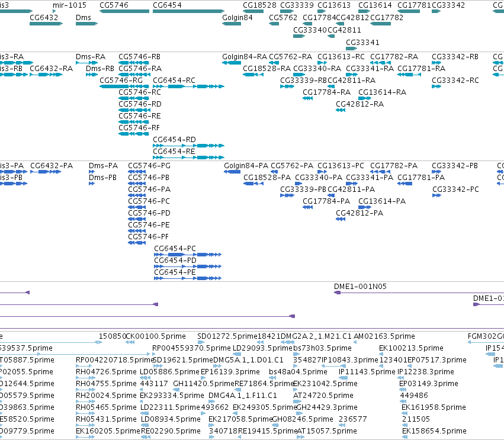This screenshot has height=440, width=504.
Task: Select transcript CG6454-RC
Action: coord(189,86)
